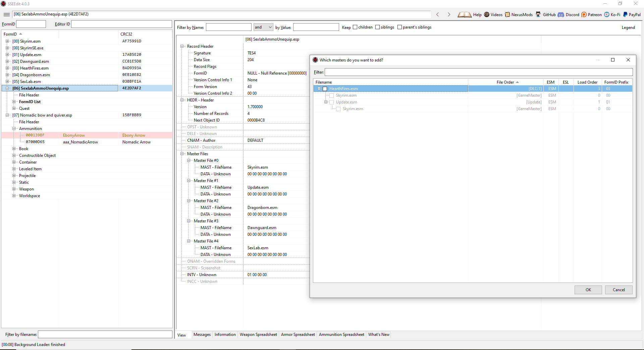Open the Videos link icon
The width and height of the screenshot is (644, 350).
pos(487,14)
